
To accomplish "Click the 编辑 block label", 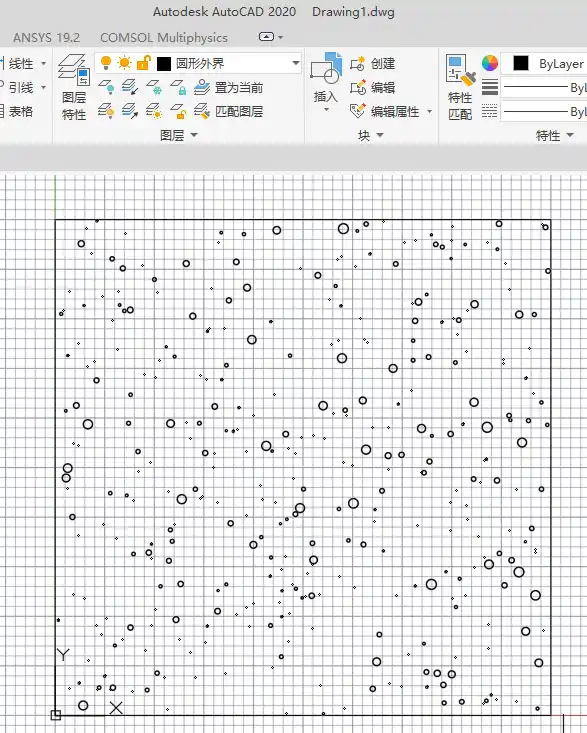I will [x=383, y=87].
